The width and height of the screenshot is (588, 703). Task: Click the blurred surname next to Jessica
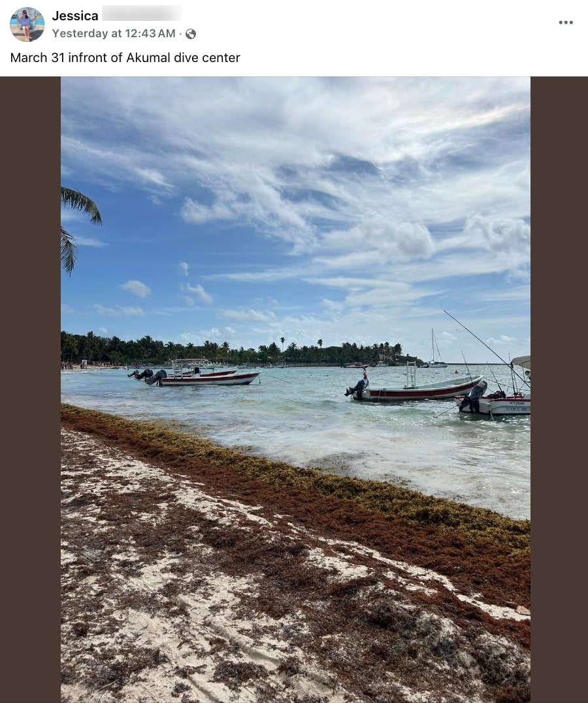click(141, 14)
